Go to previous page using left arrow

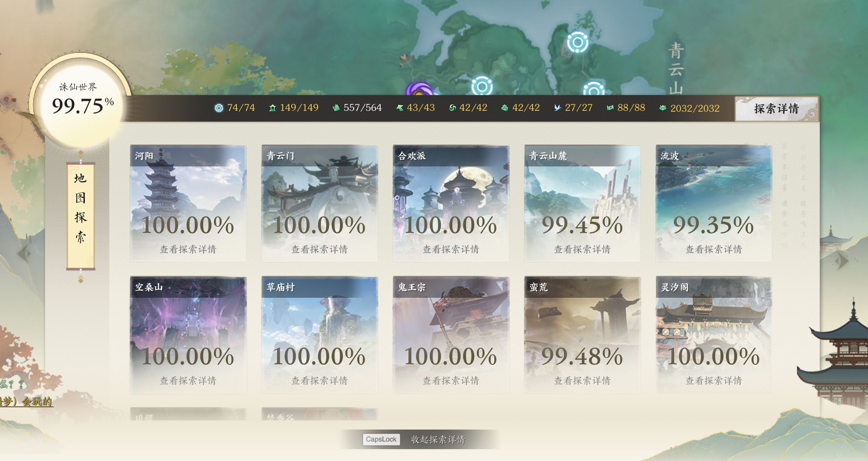pyautogui.click(x=24, y=253)
